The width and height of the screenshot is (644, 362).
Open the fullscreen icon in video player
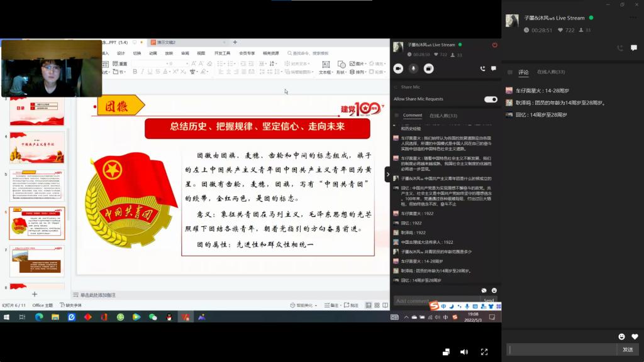(x=484, y=352)
